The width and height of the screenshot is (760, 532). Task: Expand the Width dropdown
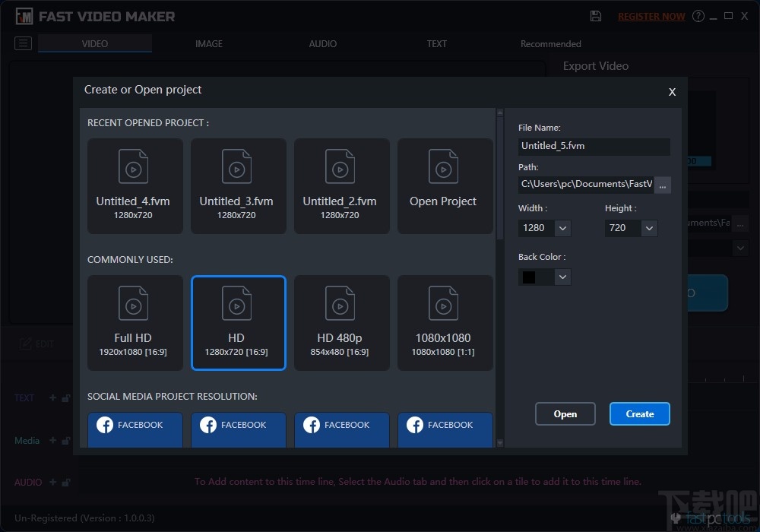562,228
